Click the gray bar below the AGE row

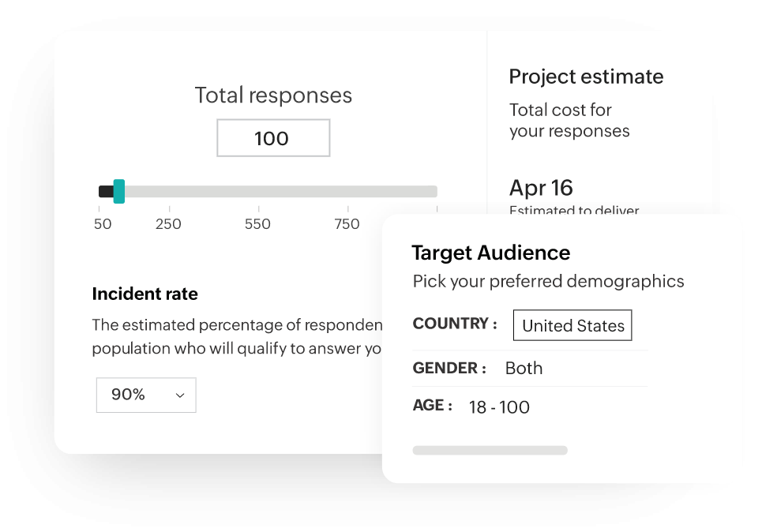pyautogui.click(x=490, y=451)
